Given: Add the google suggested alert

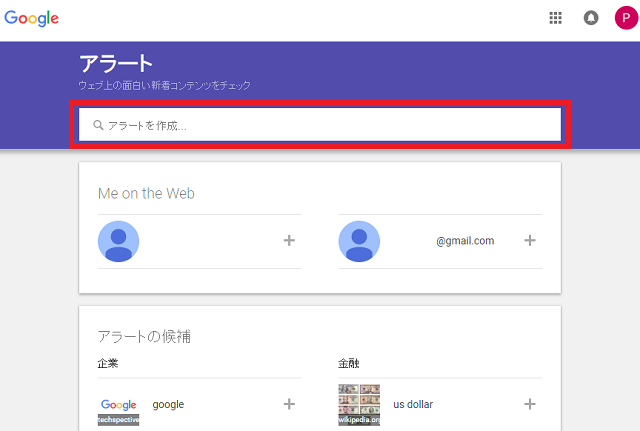Looking at the screenshot, I should point(289,404).
